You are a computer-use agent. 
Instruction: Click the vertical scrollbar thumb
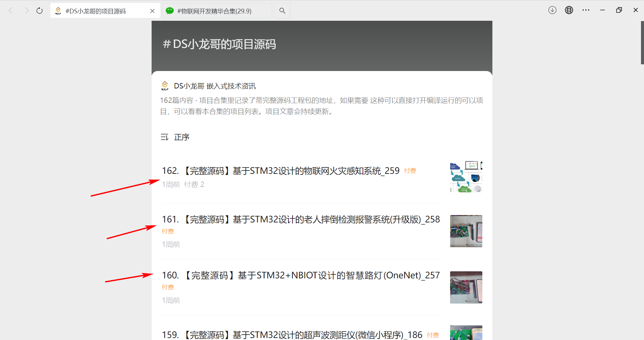click(x=642, y=43)
